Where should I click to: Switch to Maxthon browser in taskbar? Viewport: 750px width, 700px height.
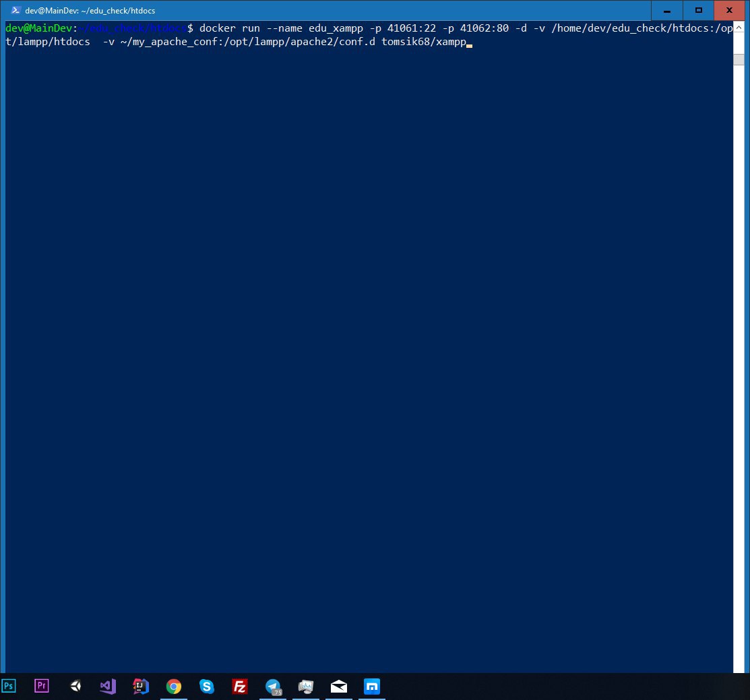(372, 686)
